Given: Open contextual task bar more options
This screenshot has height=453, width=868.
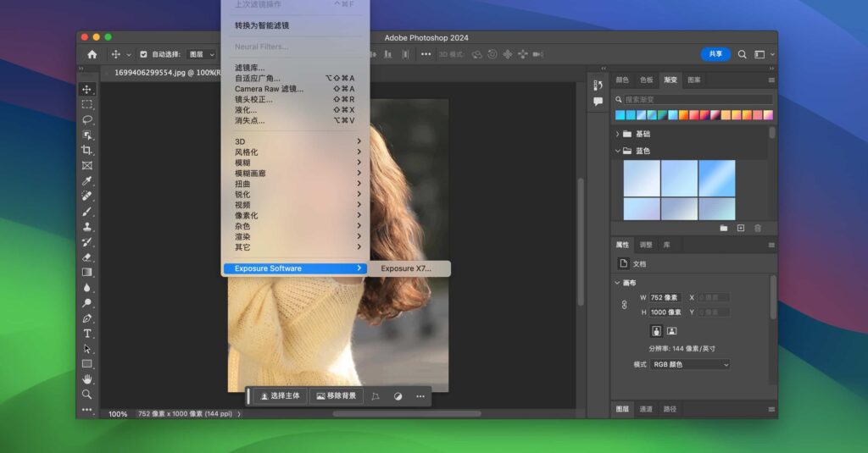Looking at the screenshot, I should point(420,396).
